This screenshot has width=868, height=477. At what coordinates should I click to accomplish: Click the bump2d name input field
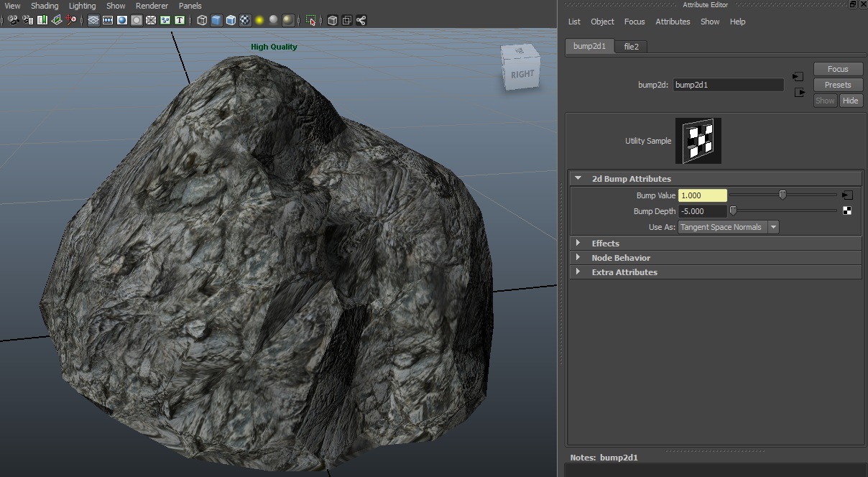click(x=728, y=85)
